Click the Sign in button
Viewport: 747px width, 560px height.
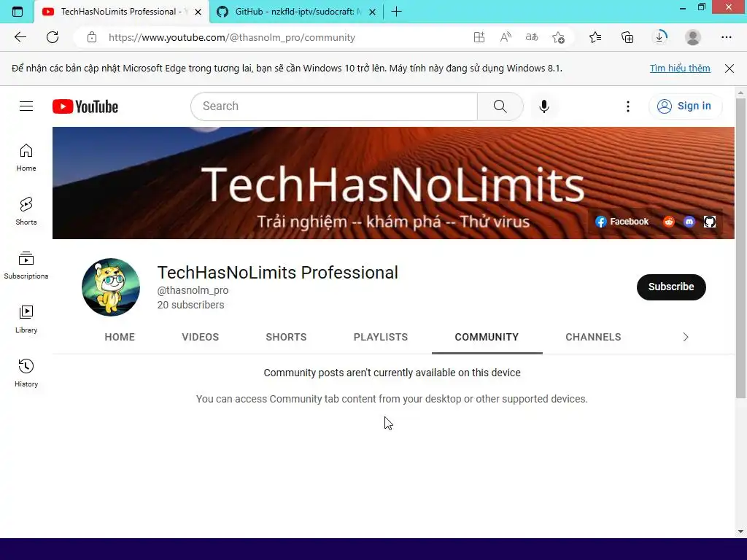685,106
